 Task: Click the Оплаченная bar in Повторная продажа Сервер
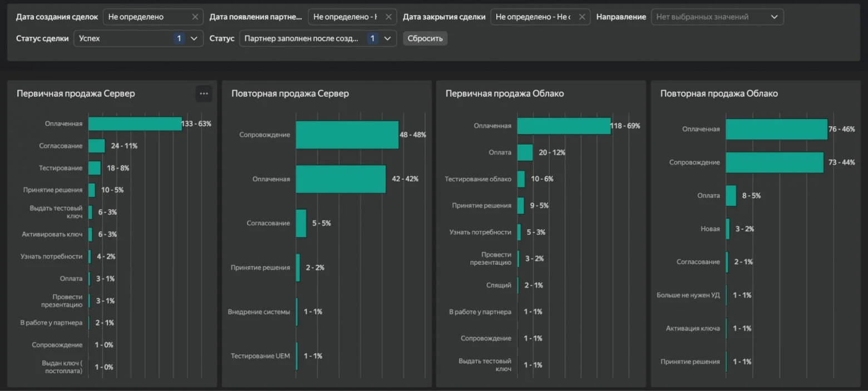(341, 179)
